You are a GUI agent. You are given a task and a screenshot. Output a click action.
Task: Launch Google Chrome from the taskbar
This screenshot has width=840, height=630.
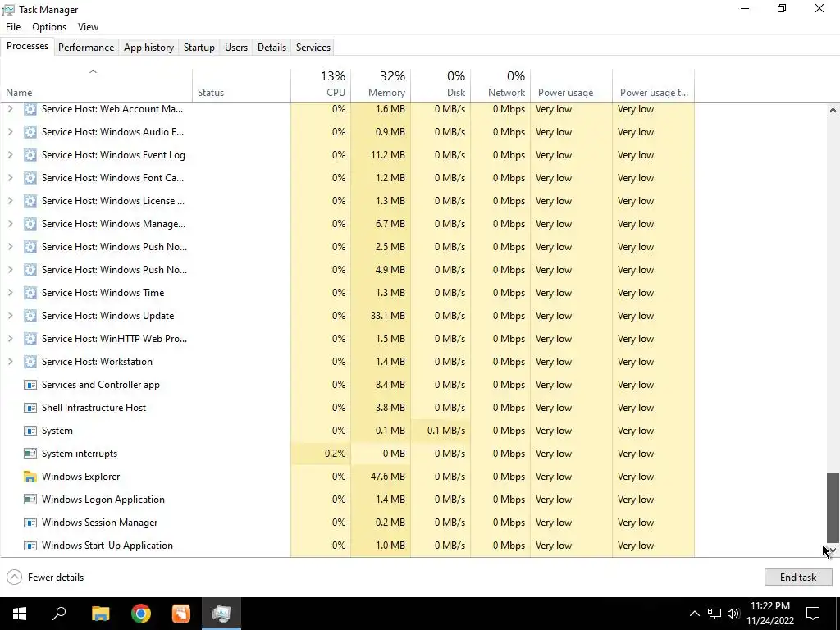(141, 614)
